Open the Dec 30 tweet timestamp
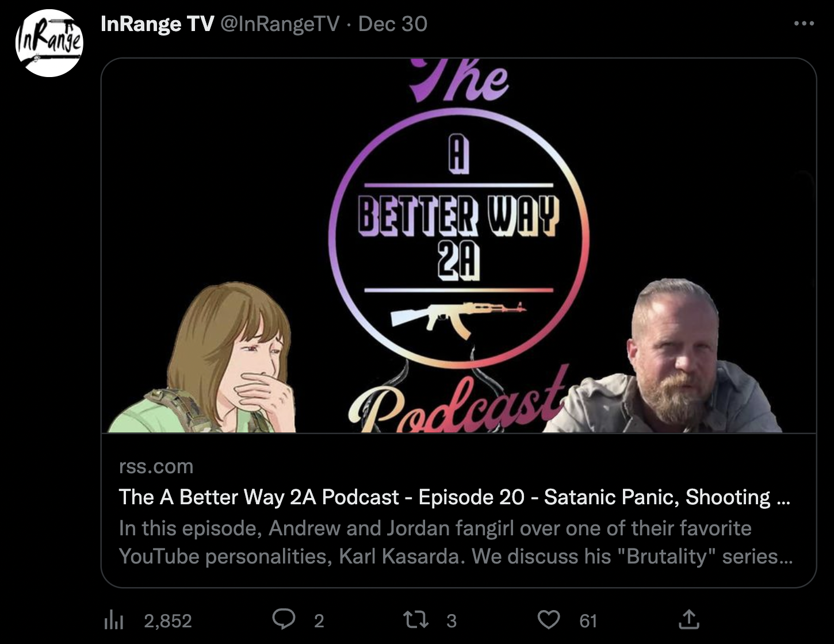 (392, 24)
